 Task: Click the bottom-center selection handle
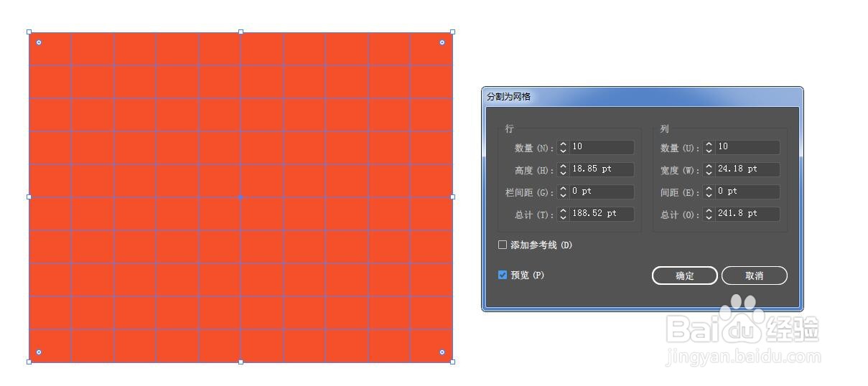(241, 362)
